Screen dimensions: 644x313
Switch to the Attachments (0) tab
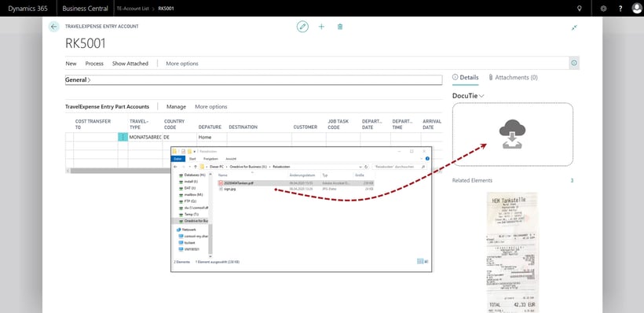click(x=513, y=77)
